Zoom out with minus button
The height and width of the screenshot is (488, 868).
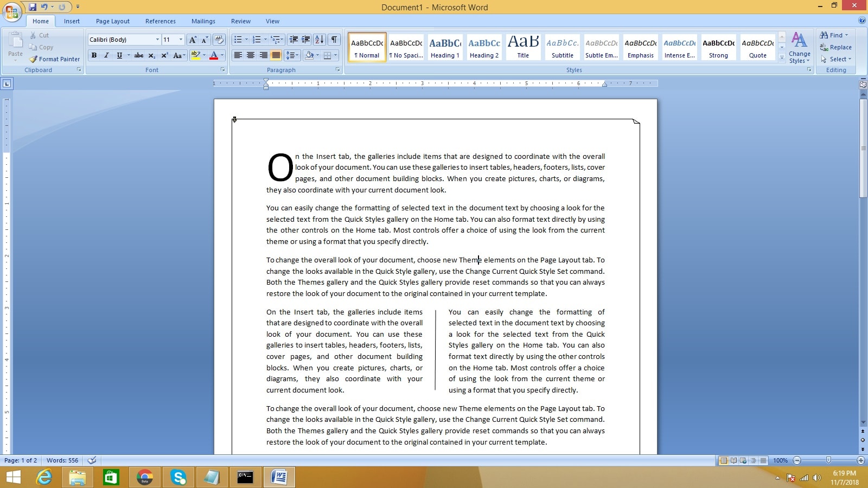(x=797, y=460)
